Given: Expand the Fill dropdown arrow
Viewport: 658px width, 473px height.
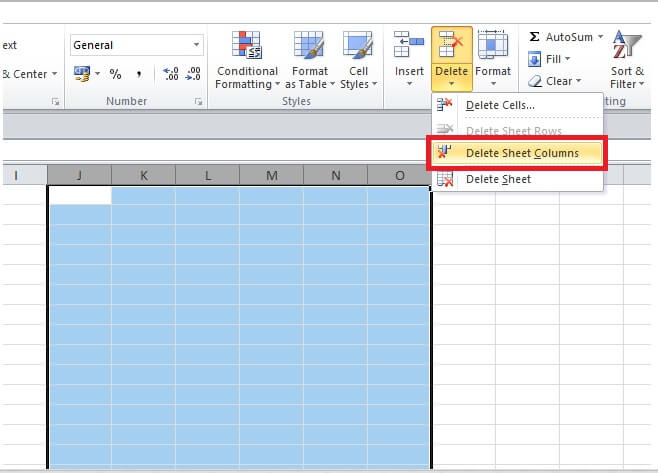Looking at the screenshot, I should coord(567,59).
